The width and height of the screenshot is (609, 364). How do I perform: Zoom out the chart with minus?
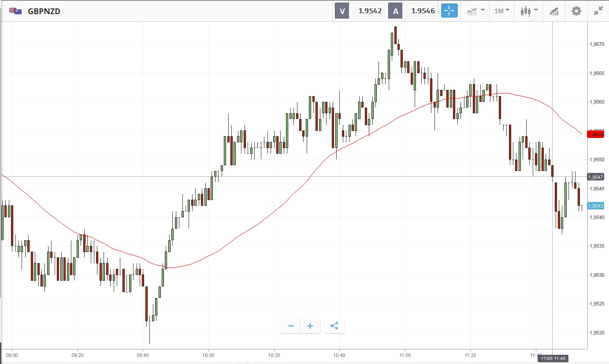tap(291, 326)
